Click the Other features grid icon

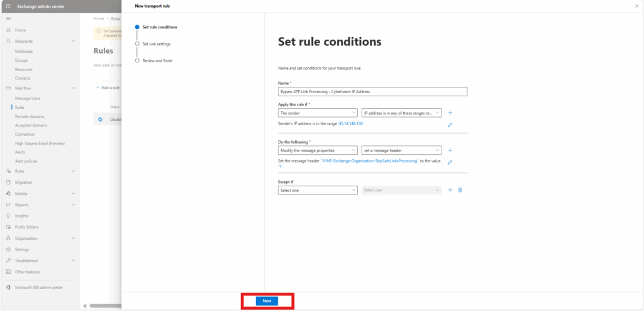click(x=8, y=271)
